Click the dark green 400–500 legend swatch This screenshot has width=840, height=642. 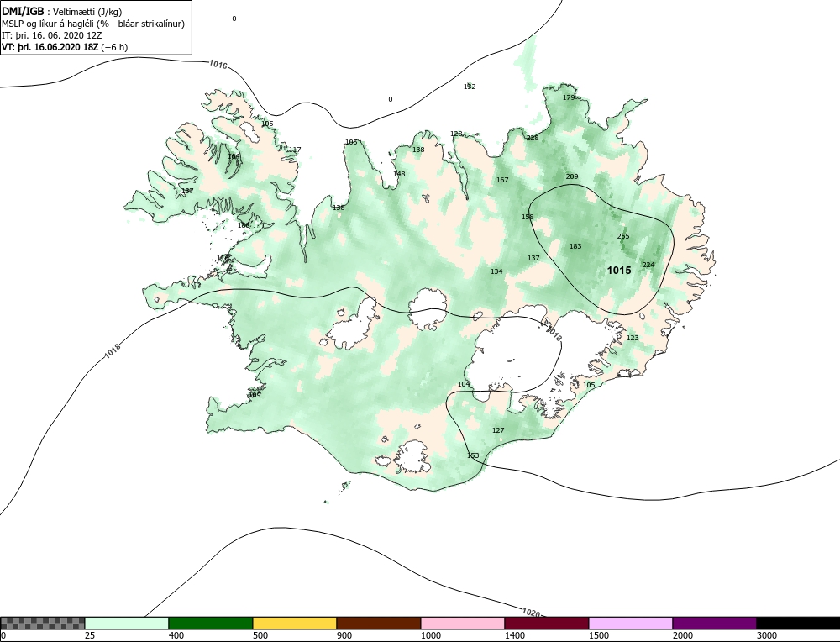(x=211, y=624)
